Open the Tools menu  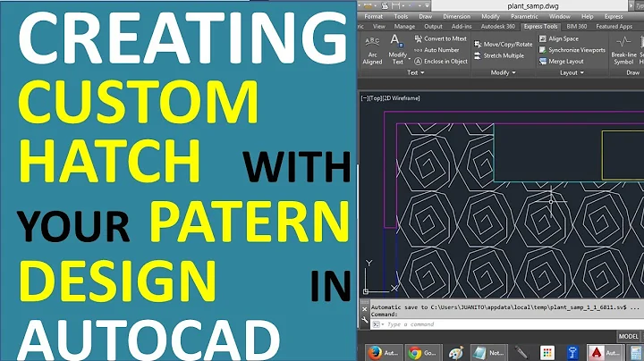401,16
